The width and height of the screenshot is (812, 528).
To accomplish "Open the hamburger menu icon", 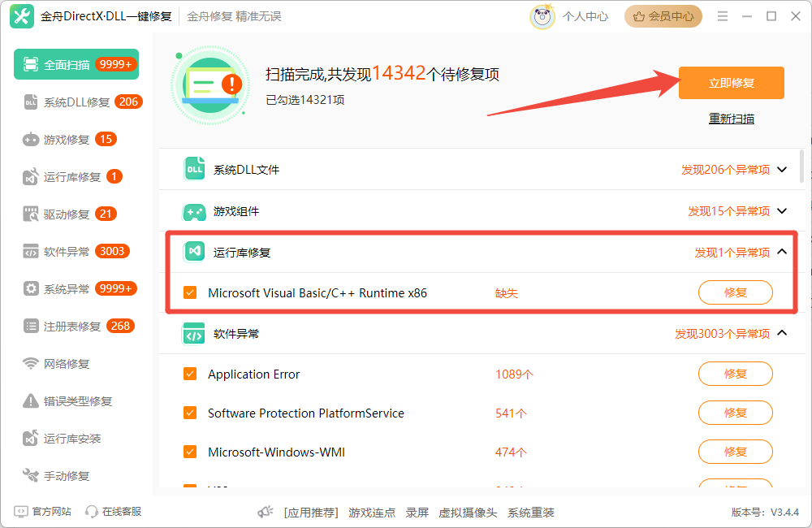I will [x=723, y=16].
